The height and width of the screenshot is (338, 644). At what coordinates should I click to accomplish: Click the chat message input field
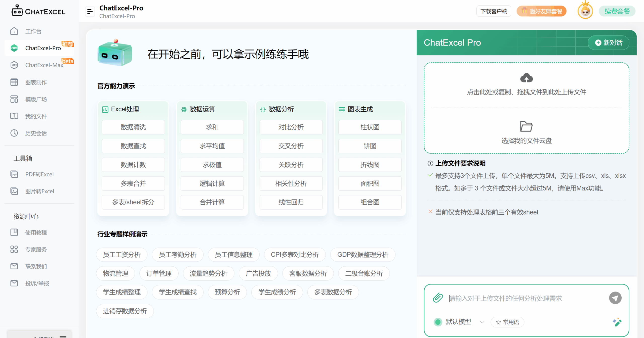point(516,299)
